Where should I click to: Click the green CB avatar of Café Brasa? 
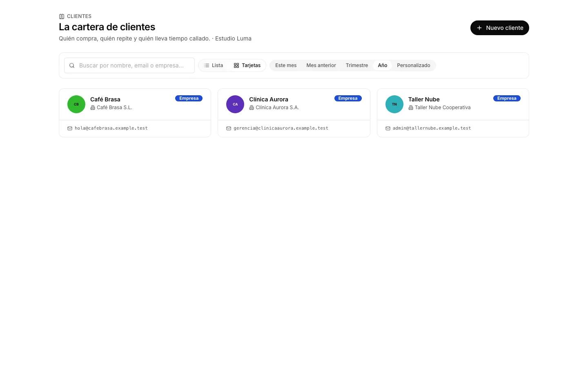point(76,104)
